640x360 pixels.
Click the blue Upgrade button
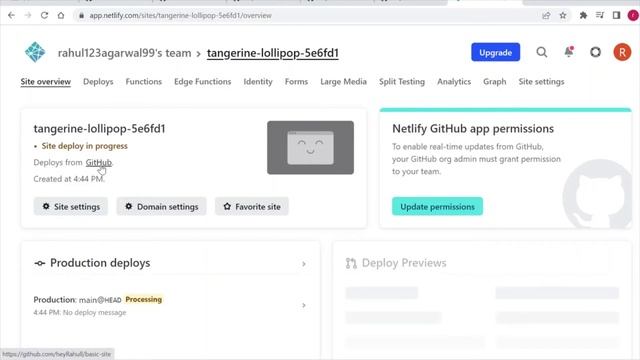496,52
